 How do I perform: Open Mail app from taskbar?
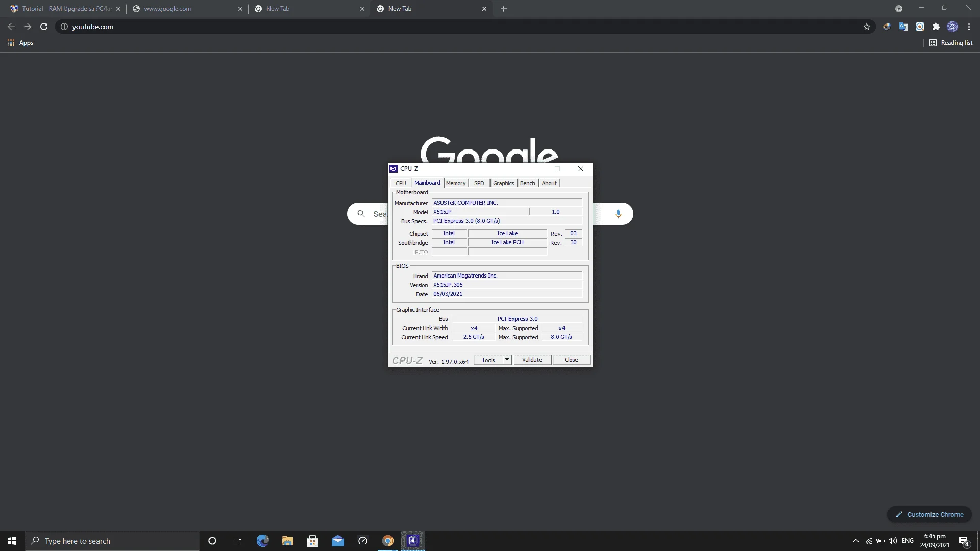point(338,541)
